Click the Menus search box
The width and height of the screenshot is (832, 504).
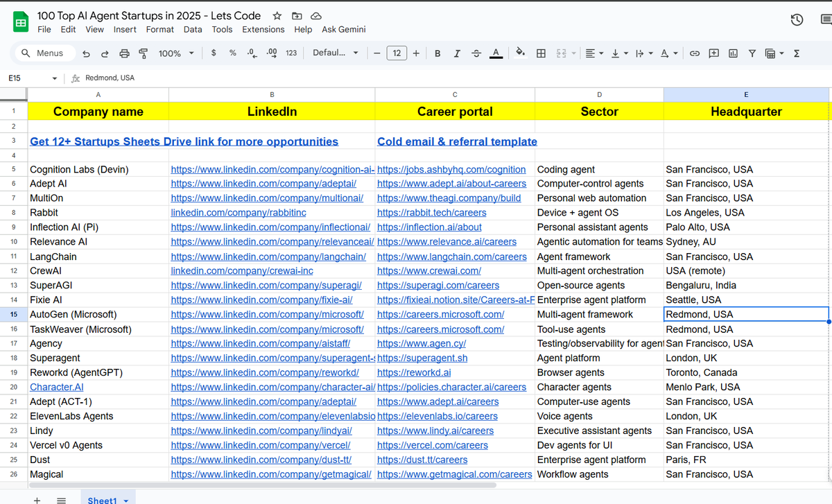[44, 53]
